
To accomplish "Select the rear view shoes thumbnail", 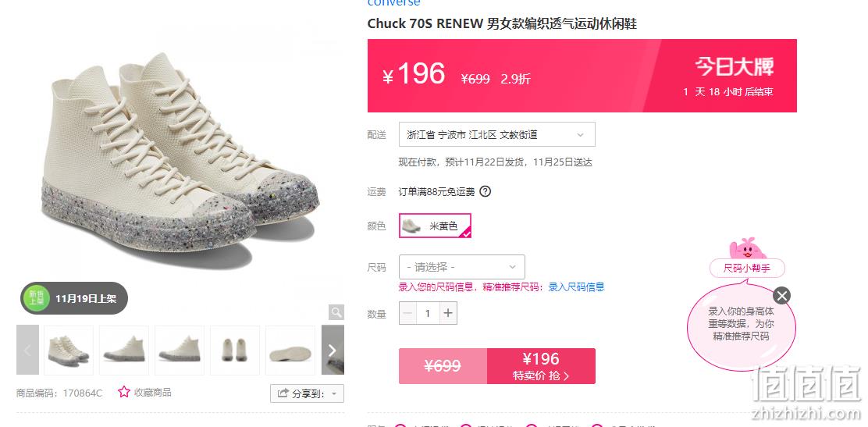I will point(235,350).
